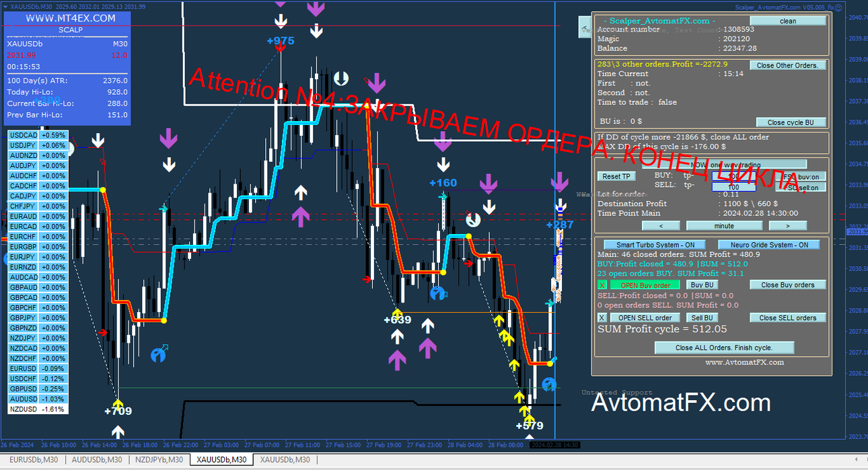Toggle Smart Turbo System - ON
This screenshot has height=470, width=868.
tap(655, 245)
